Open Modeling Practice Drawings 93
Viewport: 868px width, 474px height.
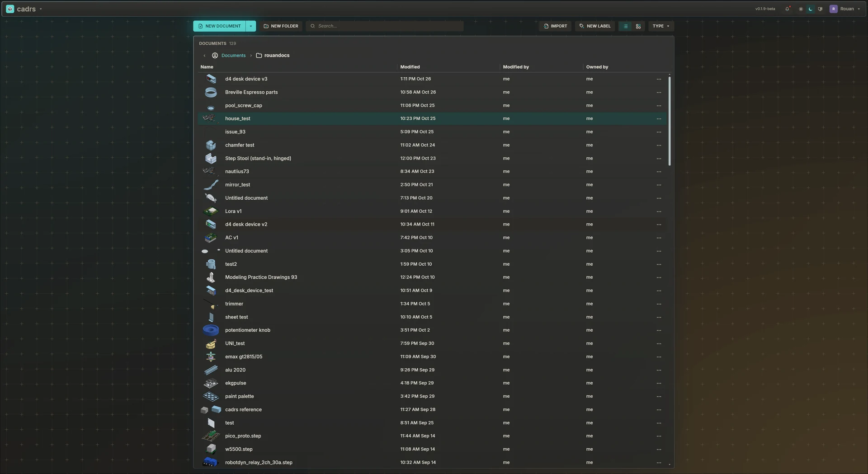(261, 277)
